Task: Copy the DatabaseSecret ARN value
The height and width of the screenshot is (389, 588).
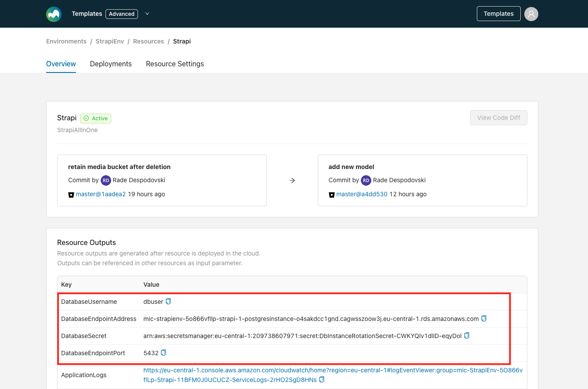Action: (x=467, y=335)
